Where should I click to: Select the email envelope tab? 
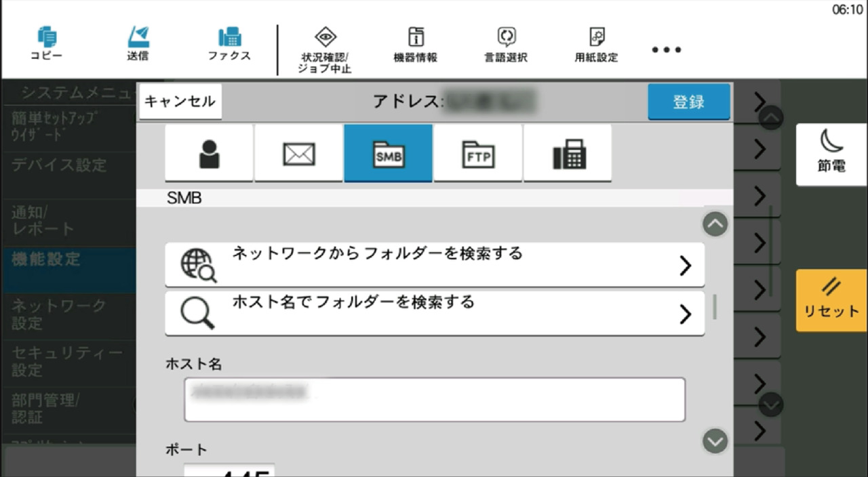(x=299, y=153)
